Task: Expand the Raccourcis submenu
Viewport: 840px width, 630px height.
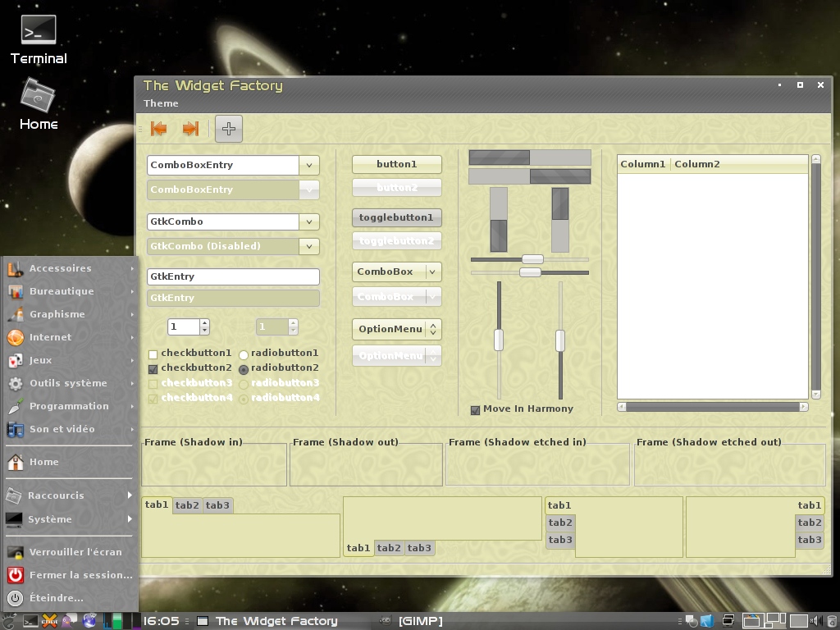Action: pos(70,495)
